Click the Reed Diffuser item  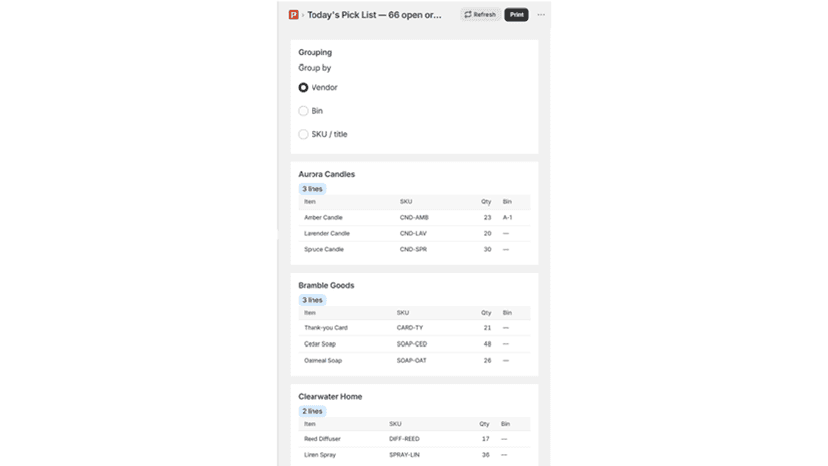pos(322,439)
